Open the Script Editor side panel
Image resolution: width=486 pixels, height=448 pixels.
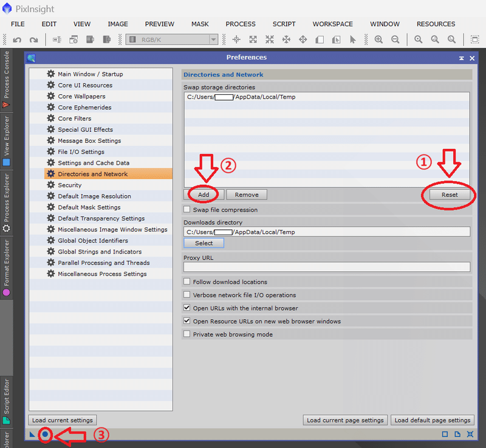6,401
